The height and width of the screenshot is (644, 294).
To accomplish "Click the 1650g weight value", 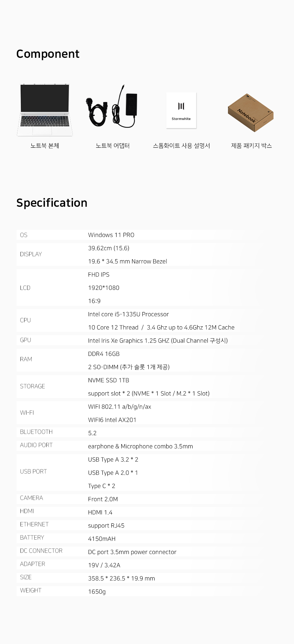I will 97,592.
